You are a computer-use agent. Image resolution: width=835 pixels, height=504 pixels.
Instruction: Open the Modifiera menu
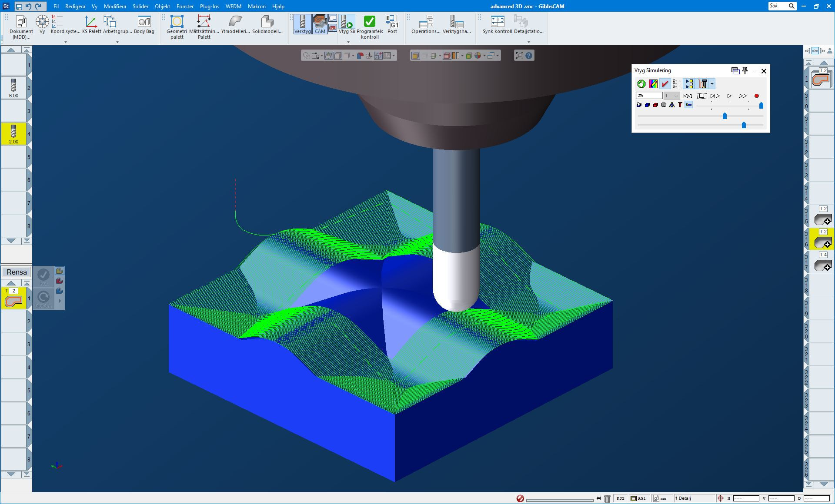115,7
